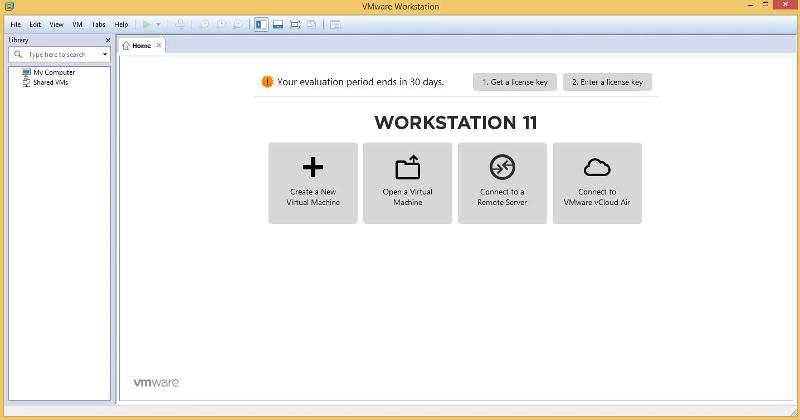Click the Take Snapshot toolbar icon
800x420 pixels.
pos(205,24)
